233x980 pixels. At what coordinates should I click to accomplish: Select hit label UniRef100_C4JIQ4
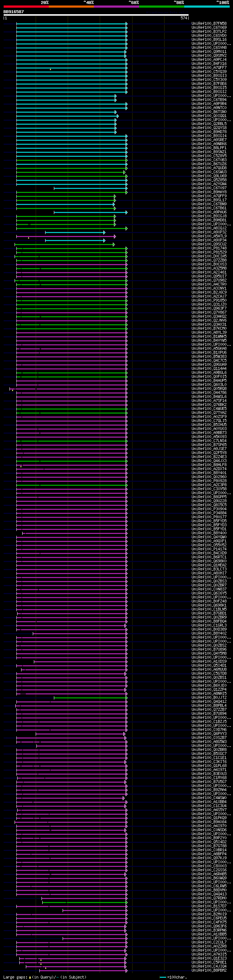click(209, 966)
